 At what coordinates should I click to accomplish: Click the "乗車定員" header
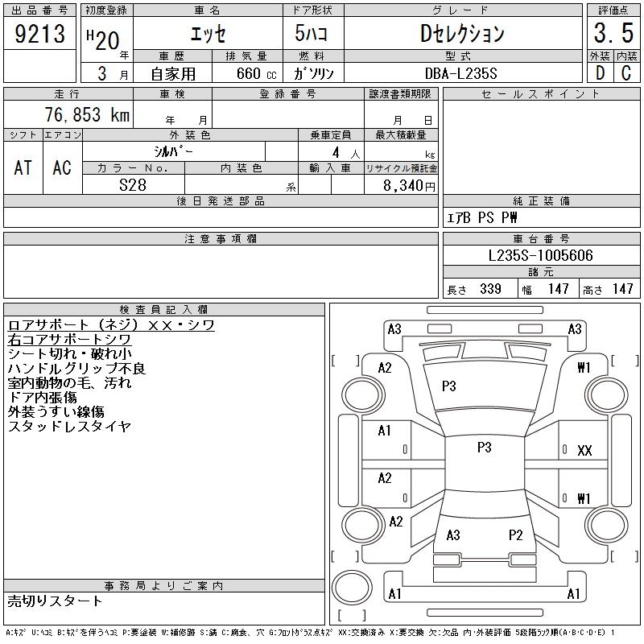pos(331,134)
